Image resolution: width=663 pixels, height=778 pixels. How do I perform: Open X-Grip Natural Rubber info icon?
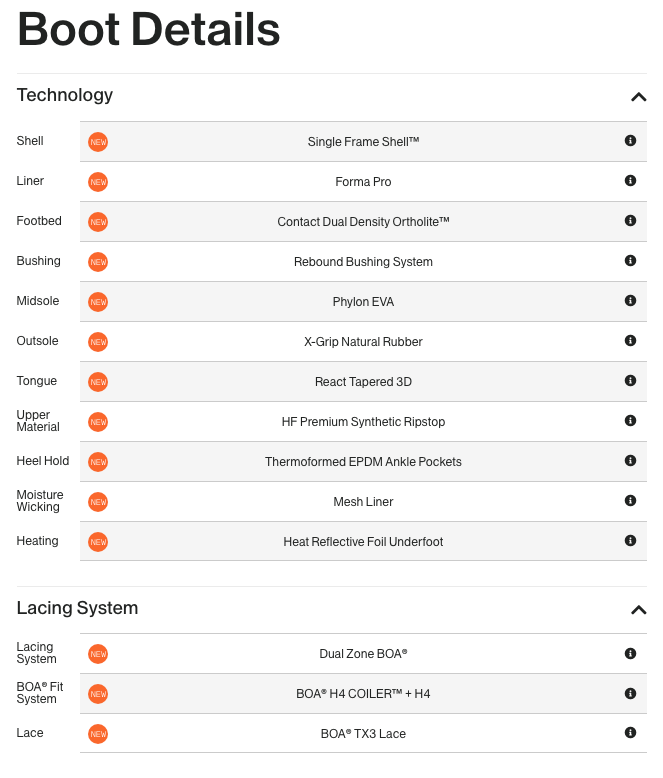pyautogui.click(x=630, y=341)
